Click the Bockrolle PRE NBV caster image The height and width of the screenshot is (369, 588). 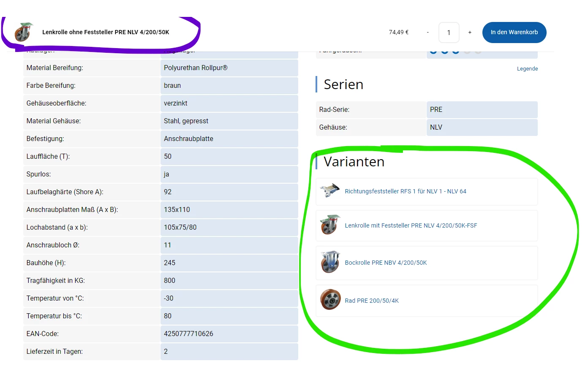330,262
